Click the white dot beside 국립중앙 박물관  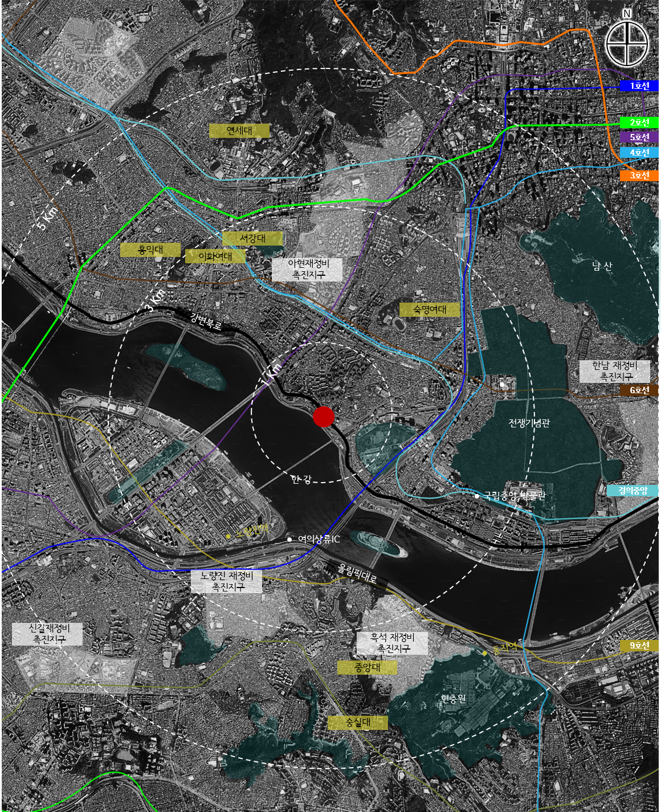[x=477, y=496]
